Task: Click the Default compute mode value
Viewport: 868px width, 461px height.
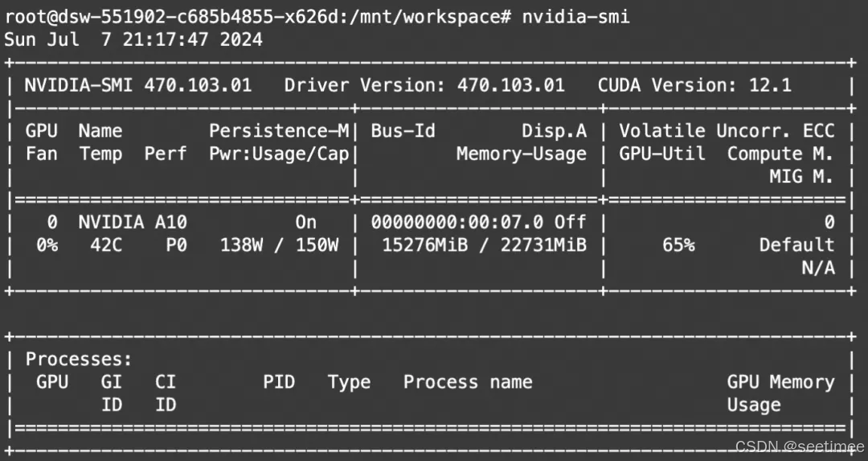Action: [796, 245]
